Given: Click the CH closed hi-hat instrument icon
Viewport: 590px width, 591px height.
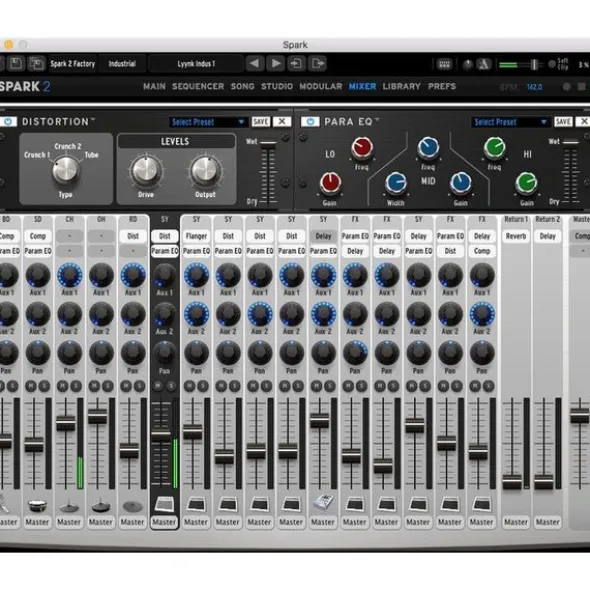Looking at the screenshot, I should pos(69,505).
